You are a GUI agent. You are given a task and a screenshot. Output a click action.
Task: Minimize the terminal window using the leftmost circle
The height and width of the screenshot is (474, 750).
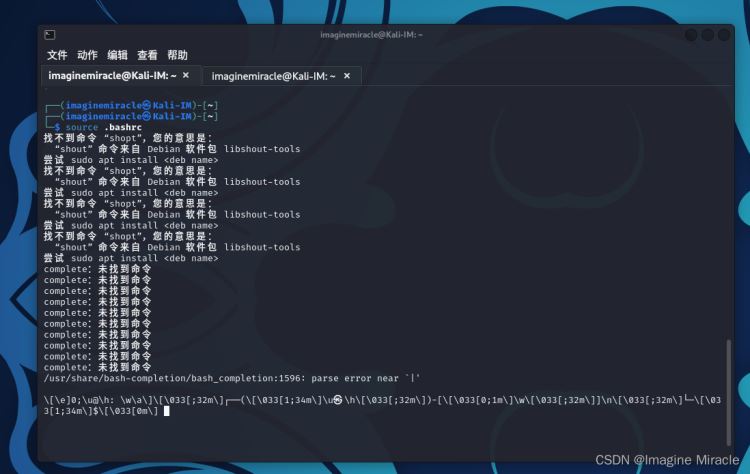pos(691,35)
